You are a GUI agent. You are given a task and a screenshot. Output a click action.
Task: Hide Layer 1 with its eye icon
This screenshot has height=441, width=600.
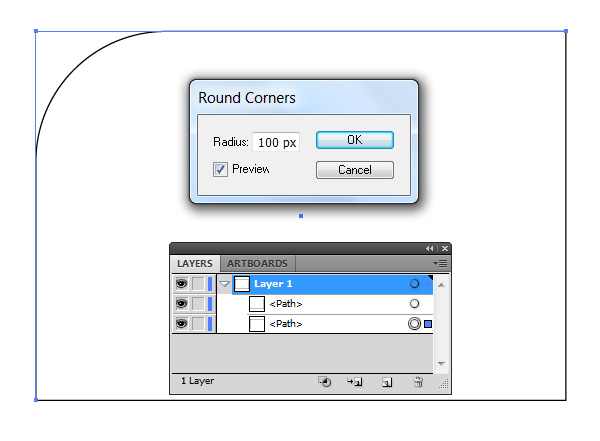pos(181,284)
